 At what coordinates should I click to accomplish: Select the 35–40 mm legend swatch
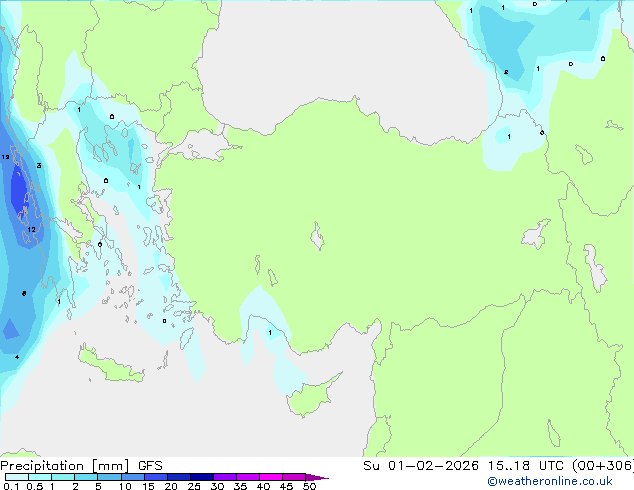coord(247,477)
